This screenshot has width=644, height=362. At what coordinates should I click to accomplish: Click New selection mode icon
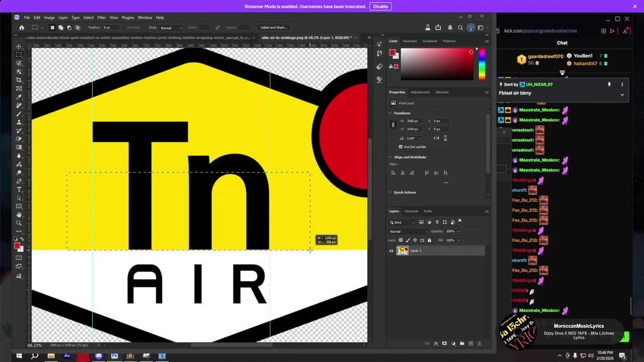(x=52, y=28)
